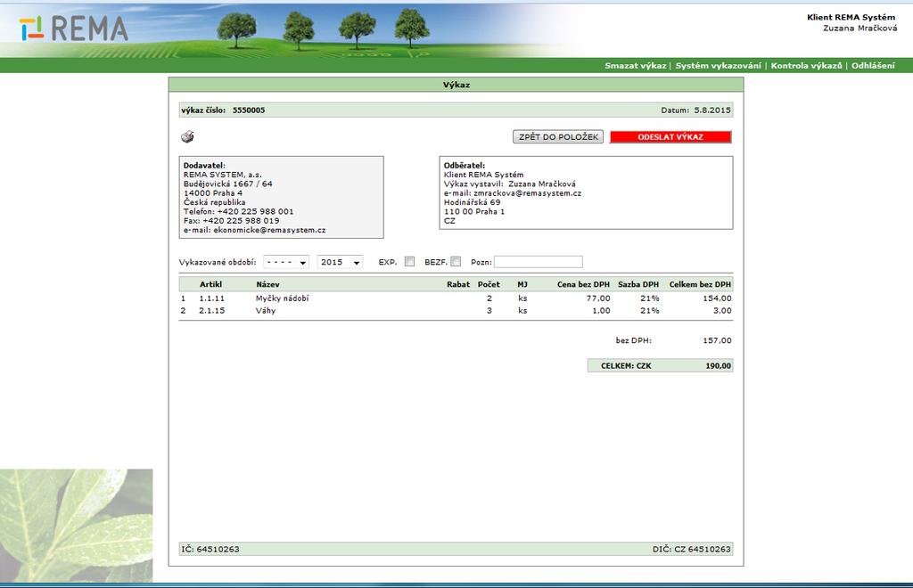Screen dimensions: 913x588
Task: Select article code 2.1.15
Action: [x=211, y=311]
